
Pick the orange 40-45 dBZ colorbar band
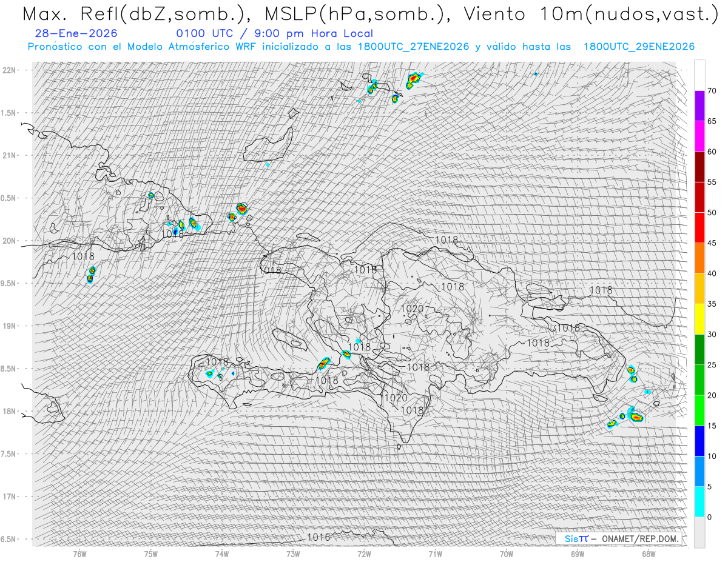(x=699, y=258)
